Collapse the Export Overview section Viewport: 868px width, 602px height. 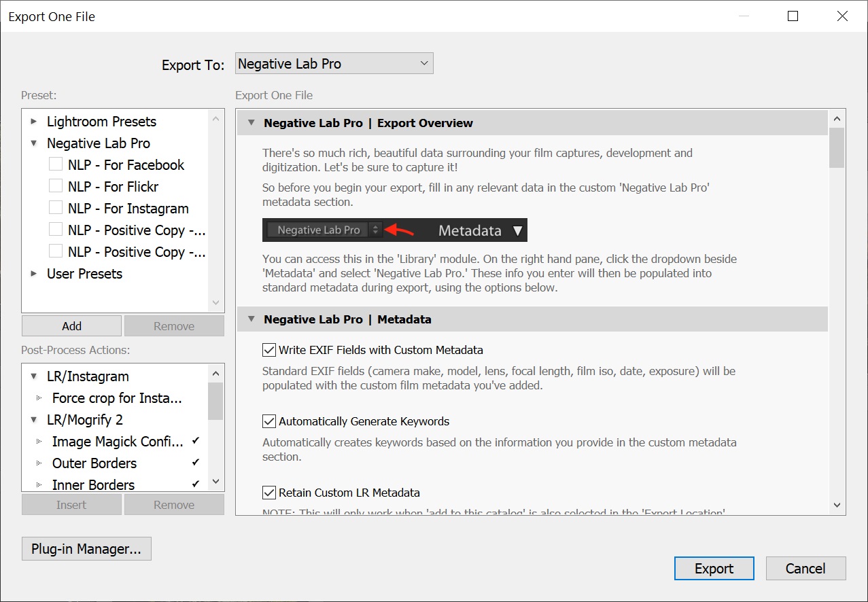(x=251, y=123)
